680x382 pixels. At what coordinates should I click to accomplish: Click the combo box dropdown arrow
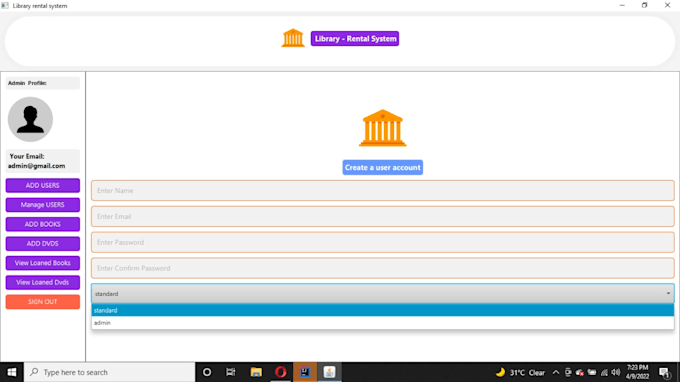[x=668, y=294]
